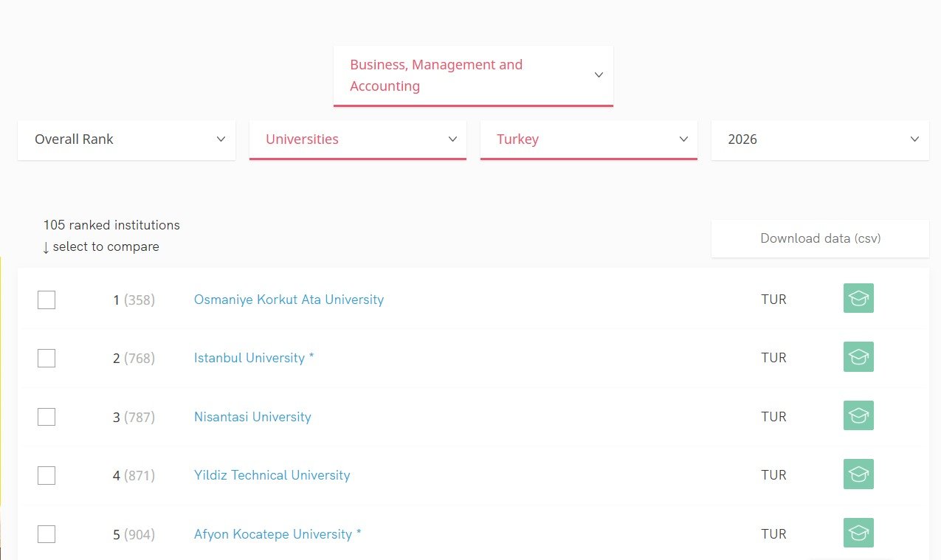Open the Turkey country dropdown
This screenshot has width=941, height=560.
(588, 139)
